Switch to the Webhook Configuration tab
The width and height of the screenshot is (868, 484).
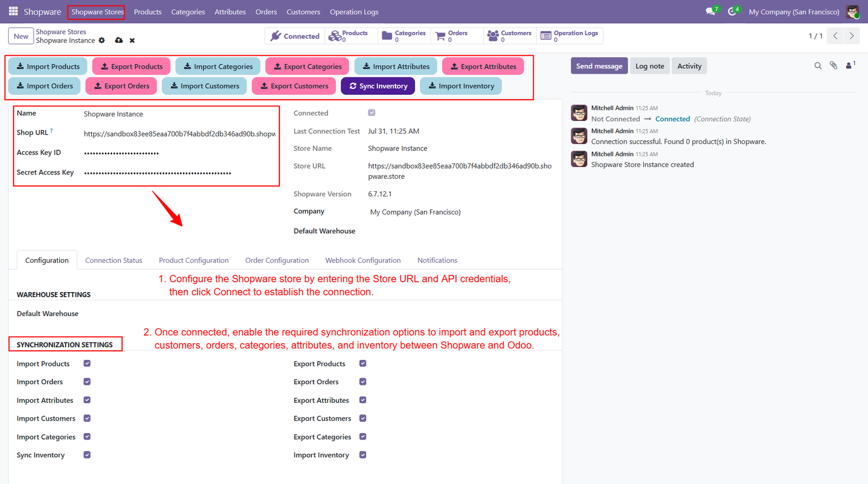[x=363, y=260]
